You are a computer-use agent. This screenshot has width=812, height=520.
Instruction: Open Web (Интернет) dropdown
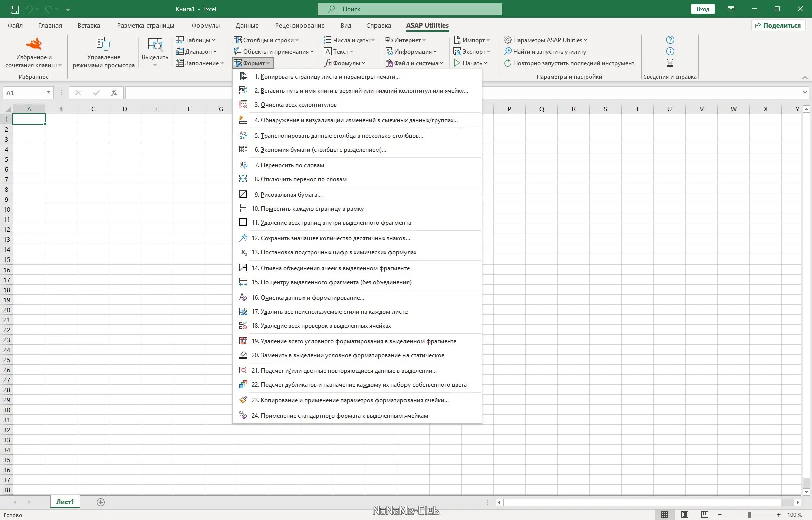[405, 40]
